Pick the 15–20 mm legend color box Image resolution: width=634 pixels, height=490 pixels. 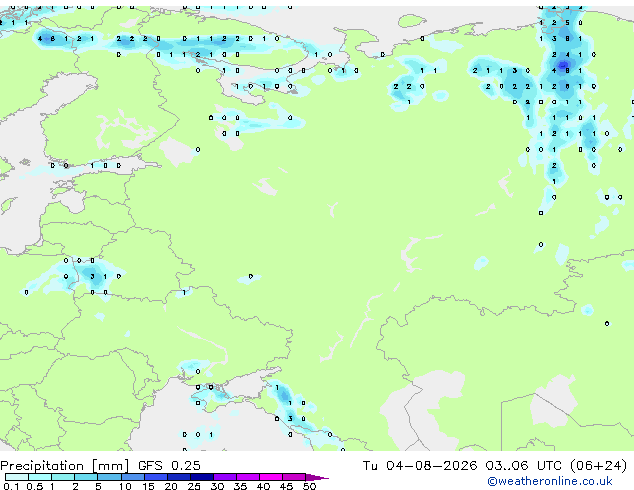155,477
